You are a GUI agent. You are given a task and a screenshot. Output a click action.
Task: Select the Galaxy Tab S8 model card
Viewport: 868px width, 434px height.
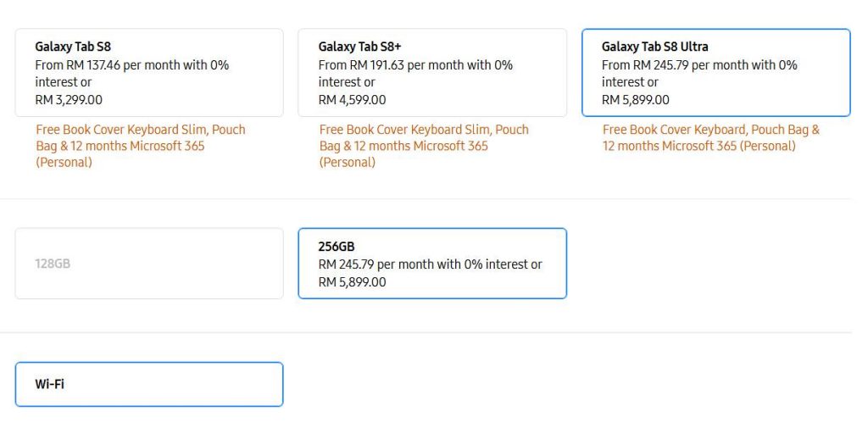point(149,73)
